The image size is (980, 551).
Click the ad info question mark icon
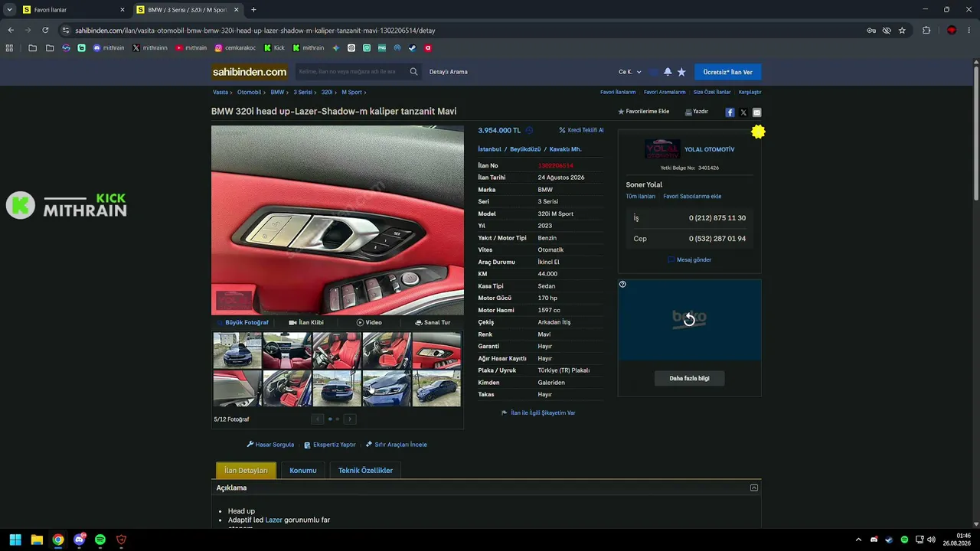(622, 285)
